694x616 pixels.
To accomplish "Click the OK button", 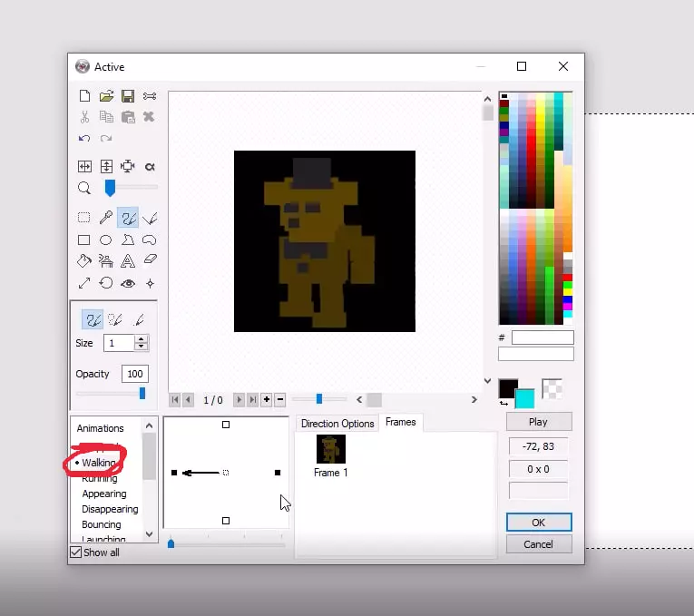I will (539, 523).
